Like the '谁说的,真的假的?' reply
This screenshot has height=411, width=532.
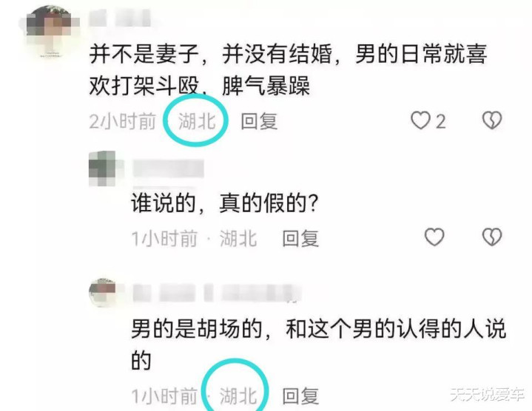pyautogui.click(x=434, y=237)
